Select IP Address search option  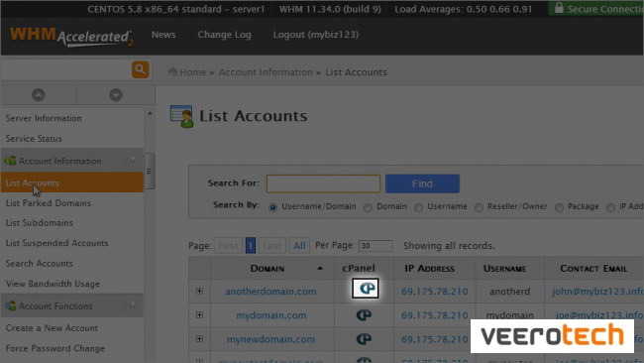pyautogui.click(x=610, y=207)
